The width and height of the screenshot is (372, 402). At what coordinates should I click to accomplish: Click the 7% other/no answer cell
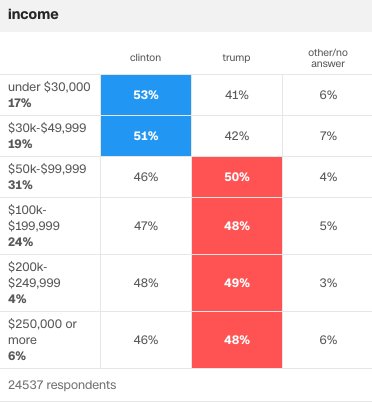(x=328, y=136)
